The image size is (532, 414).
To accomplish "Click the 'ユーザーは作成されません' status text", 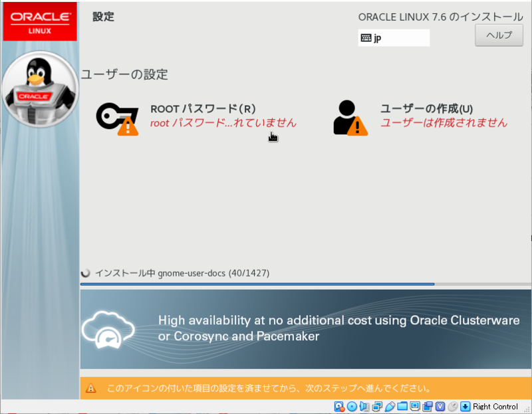I will [444, 123].
